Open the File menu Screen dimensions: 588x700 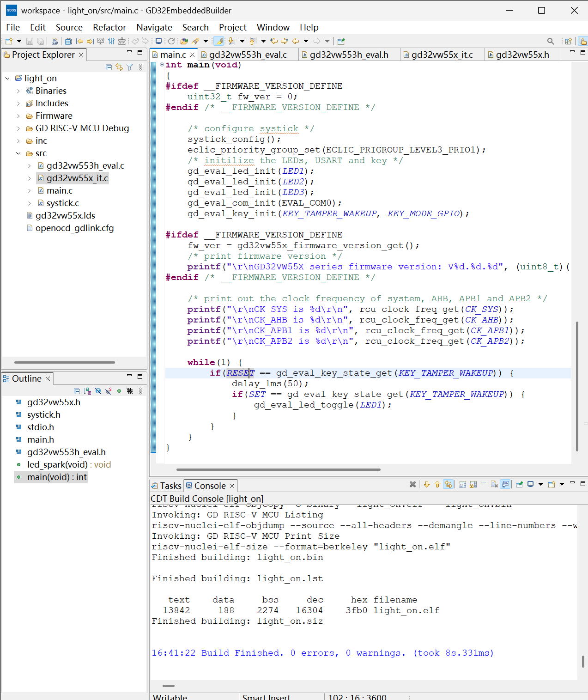pyautogui.click(x=13, y=27)
